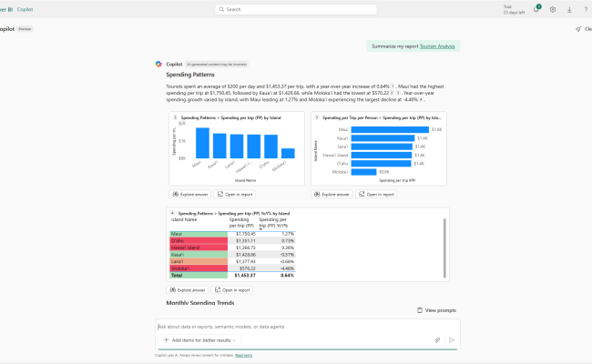Click the Total row label in table
The height and width of the screenshot is (364, 592).
point(177,276)
